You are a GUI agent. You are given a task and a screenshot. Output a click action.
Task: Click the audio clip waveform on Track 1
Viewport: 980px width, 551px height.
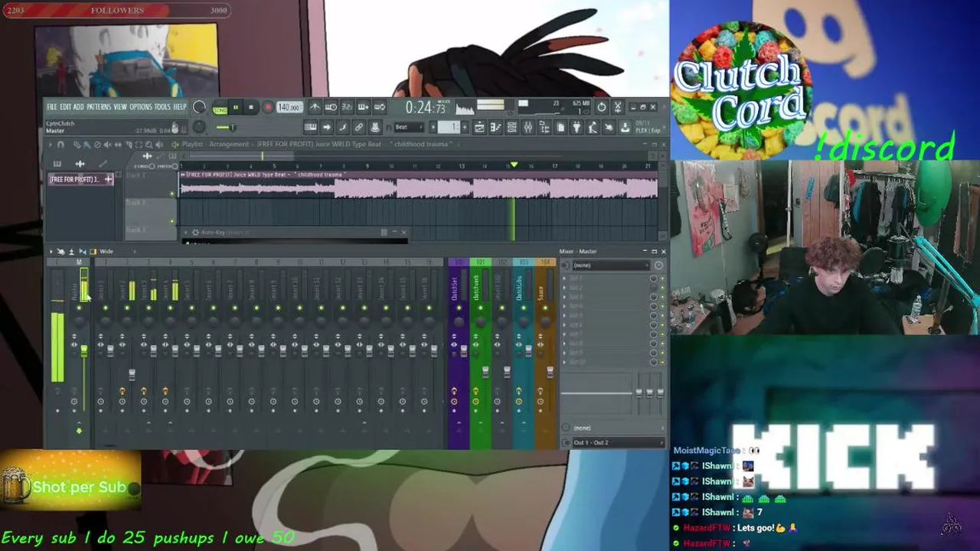click(419, 186)
